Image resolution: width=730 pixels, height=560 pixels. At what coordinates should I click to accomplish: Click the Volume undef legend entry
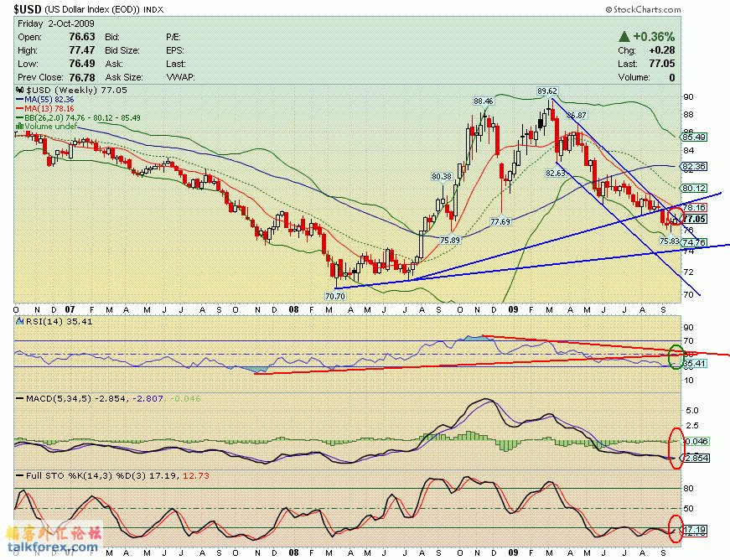tap(51, 126)
